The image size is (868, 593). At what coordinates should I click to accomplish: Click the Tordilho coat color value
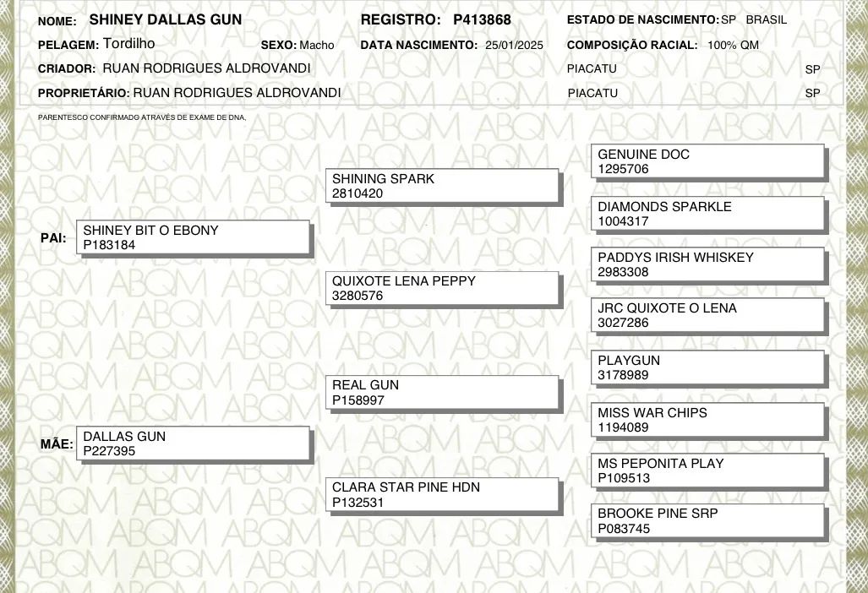pos(128,44)
